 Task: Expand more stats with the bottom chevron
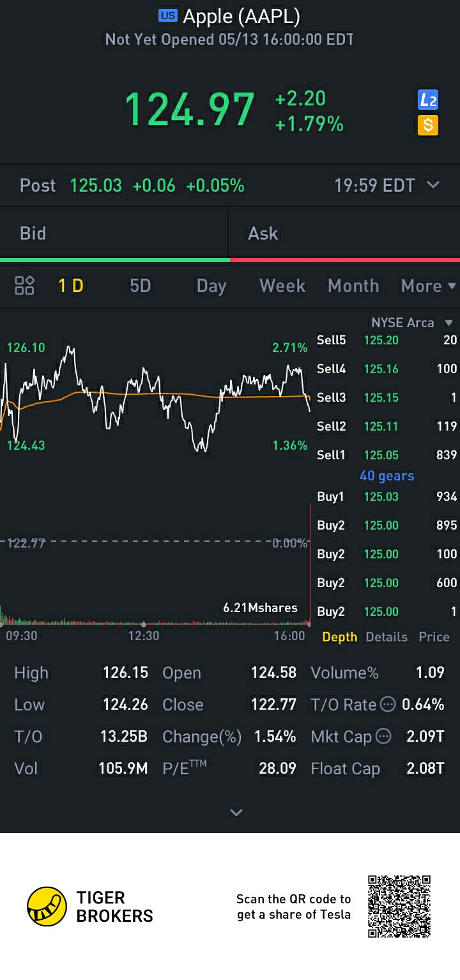236,813
